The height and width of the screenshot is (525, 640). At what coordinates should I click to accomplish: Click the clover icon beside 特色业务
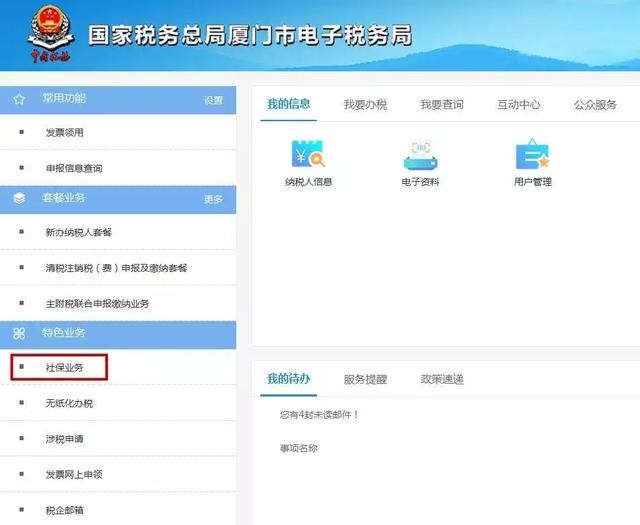point(19,334)
